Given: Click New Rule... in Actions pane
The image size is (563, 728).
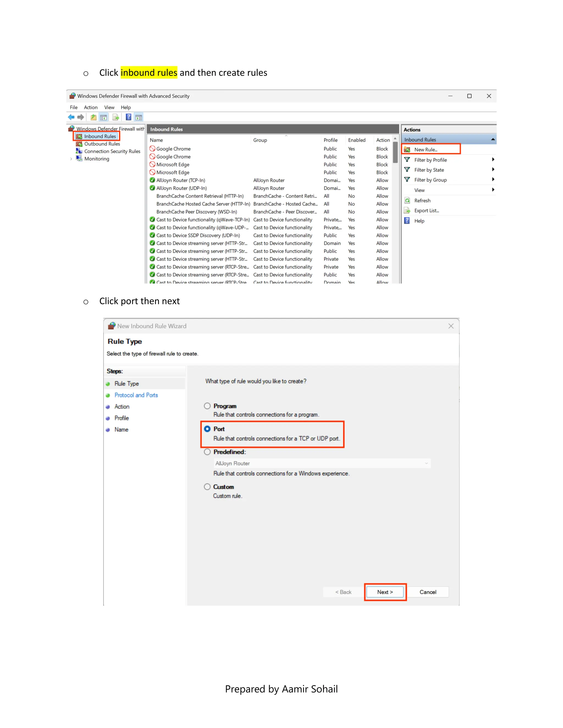Looking at the screenshot, I should 426,150.
